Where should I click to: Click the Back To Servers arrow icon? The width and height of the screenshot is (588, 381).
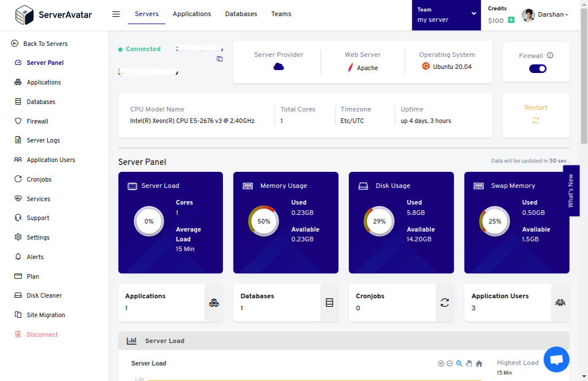pyautogui.click(x=14, y=44)
